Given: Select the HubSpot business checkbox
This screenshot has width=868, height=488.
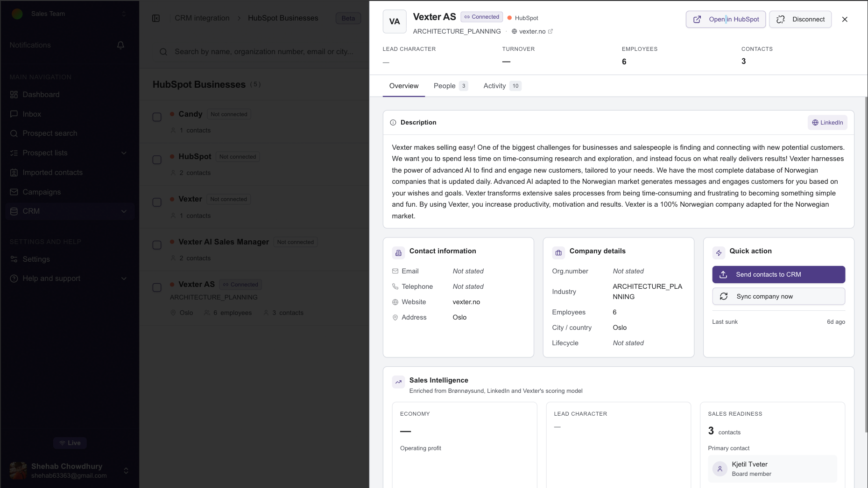Looking at the screenshot, I should tap(157, 160).
